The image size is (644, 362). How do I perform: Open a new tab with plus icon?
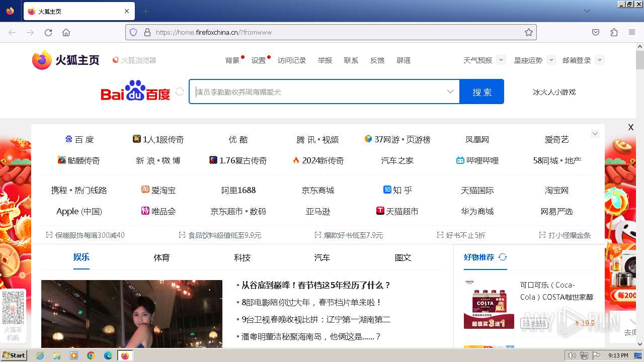(145, 11)
